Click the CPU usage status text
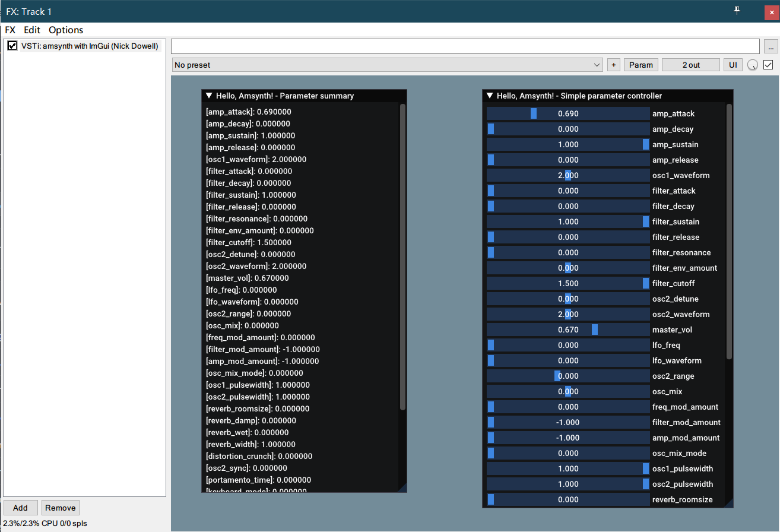 click(45, 524)
